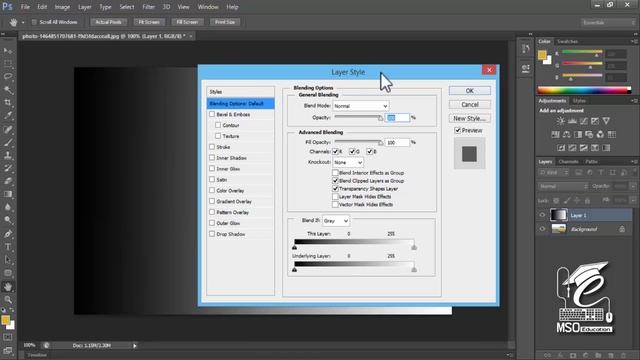Viewport: 640px width, 360px height.
Task: Click Cancel in Layer Style dialog
Action: [470, 105]
